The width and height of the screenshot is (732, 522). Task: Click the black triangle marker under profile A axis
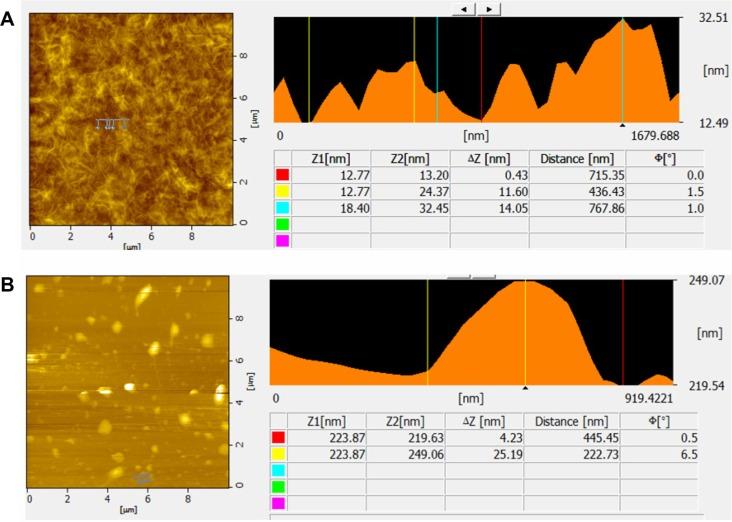click(x=623, y=126)
